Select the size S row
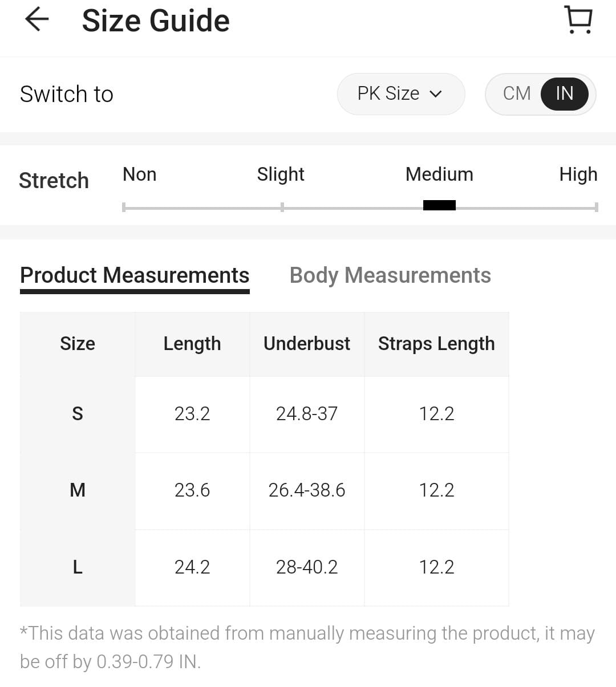Image resolution: width=616 pixels, height=687 pixels. tap(264, 414)
